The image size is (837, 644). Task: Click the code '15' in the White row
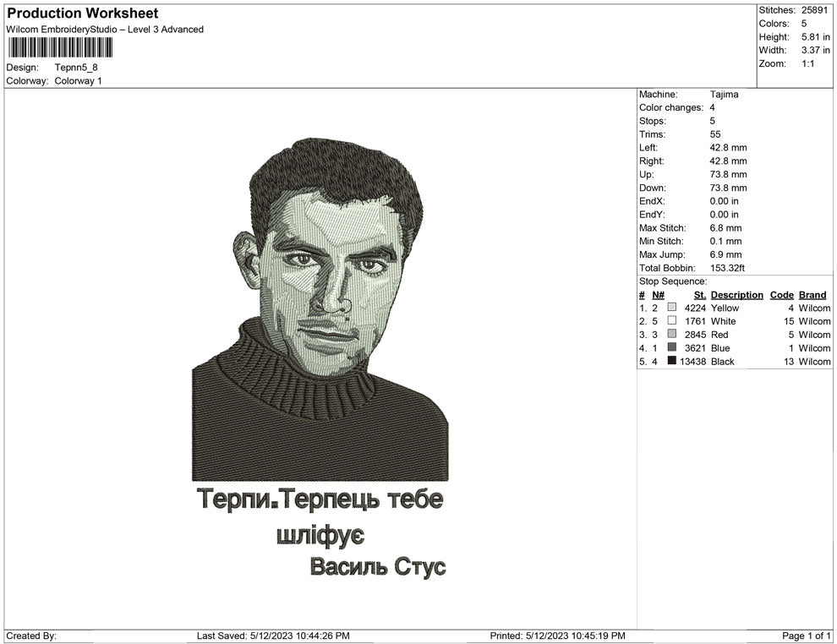coord(789,321)
